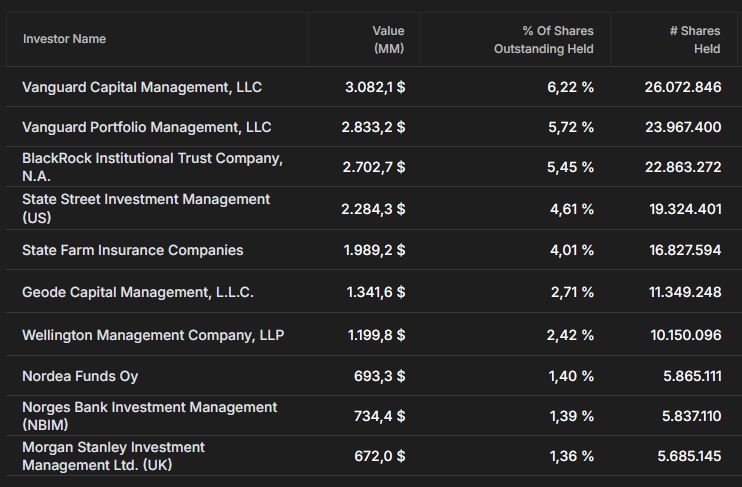742x487 pixels.
Task: Sort by the # Shares Held column header
Action: point(695,40)
